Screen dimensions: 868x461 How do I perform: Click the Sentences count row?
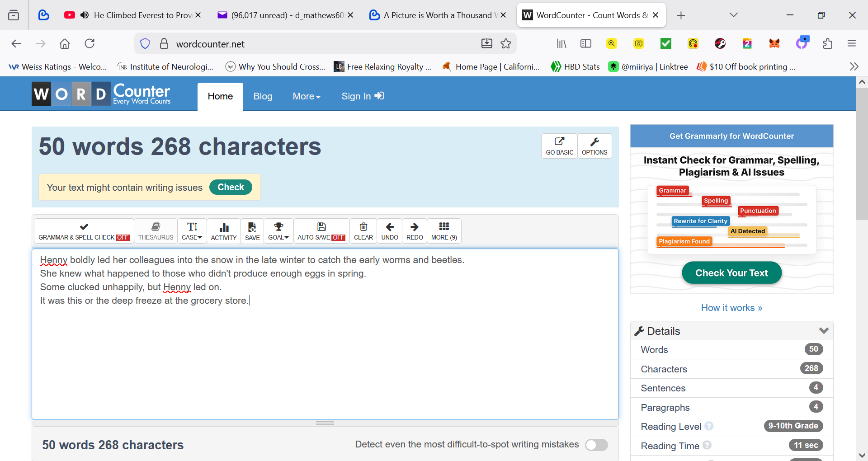pos(731,388)
